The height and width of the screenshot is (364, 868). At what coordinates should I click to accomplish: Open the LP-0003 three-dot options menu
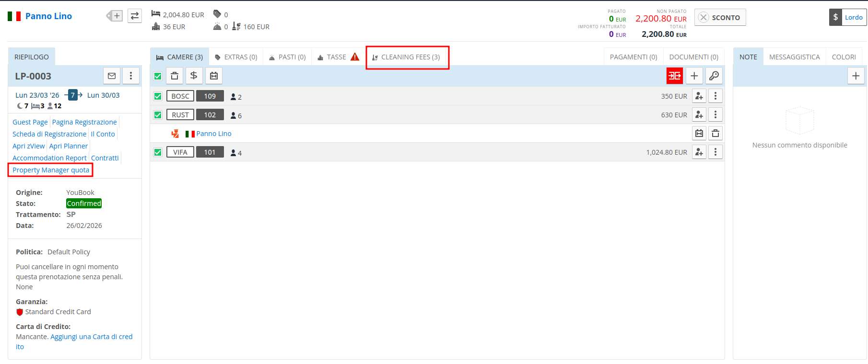[131, 76]
